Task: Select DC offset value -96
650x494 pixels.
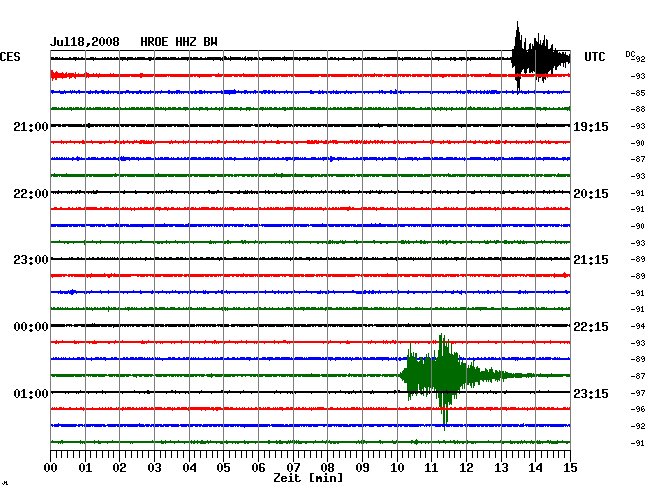Action: coord(638,409)
